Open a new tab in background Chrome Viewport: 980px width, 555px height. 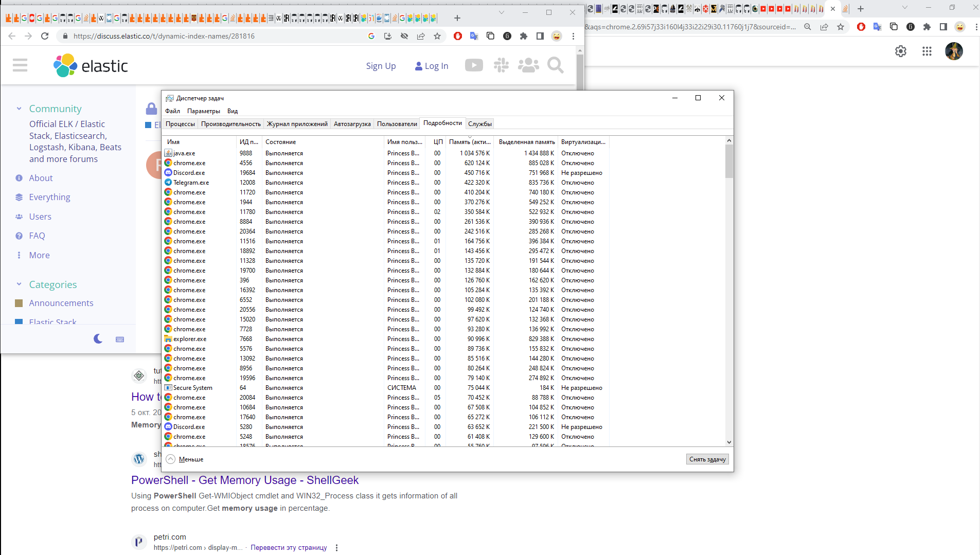[x=861, y=9]
